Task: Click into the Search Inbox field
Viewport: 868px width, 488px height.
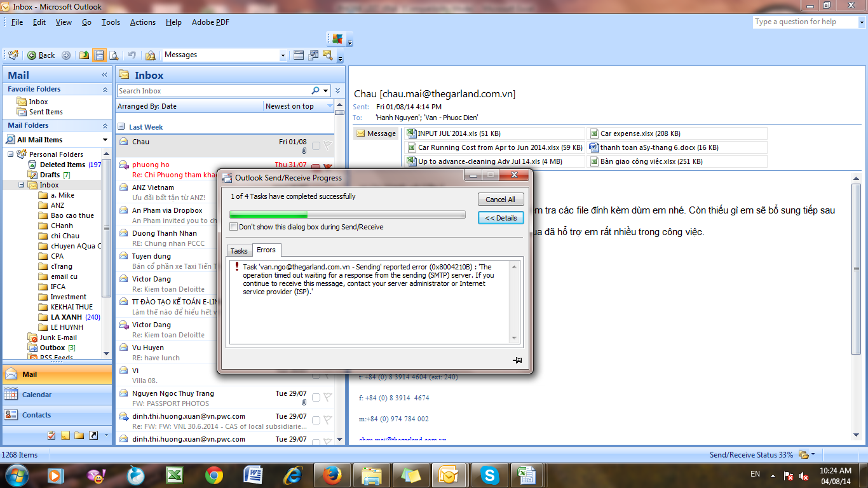Action: click(214, 91)
